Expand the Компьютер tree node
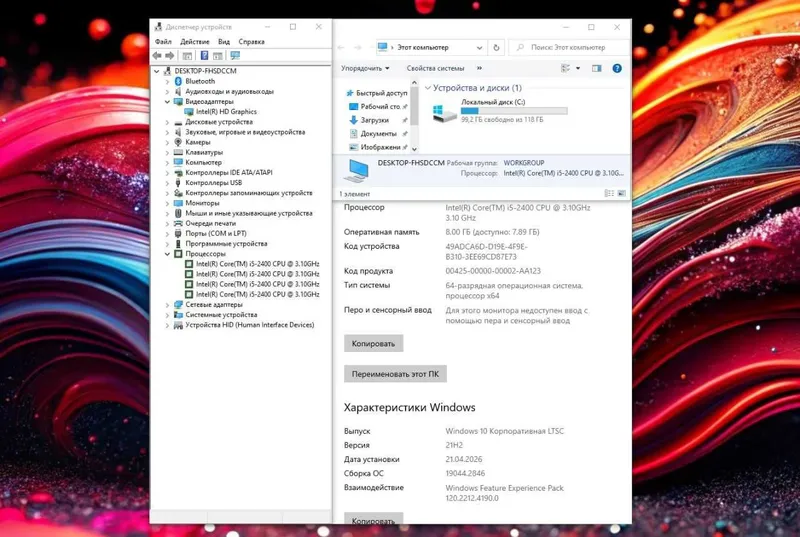Screen dimensions: 800x537 (167, 162)
